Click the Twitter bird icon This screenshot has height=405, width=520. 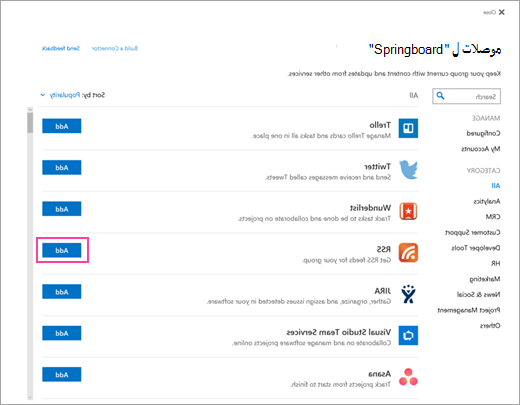(408, 170)
